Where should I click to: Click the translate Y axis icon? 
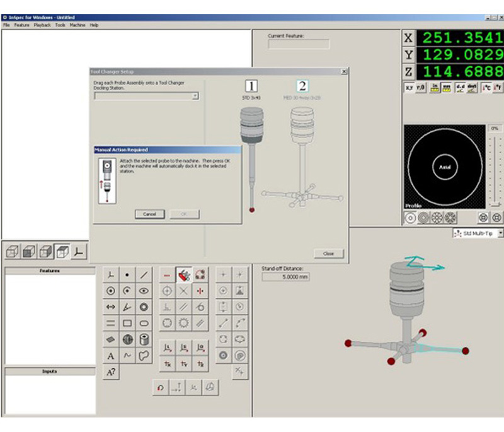pos(184,364)
